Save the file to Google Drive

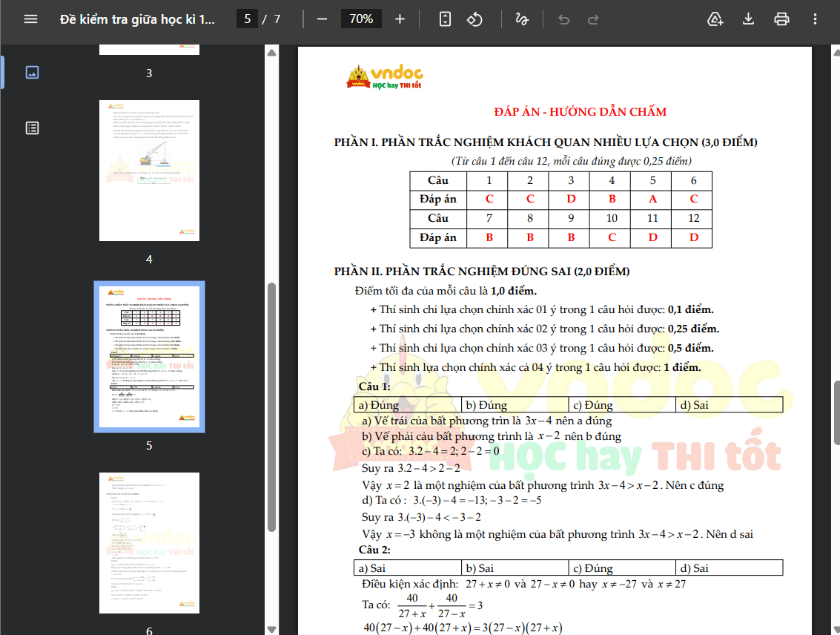715,19
